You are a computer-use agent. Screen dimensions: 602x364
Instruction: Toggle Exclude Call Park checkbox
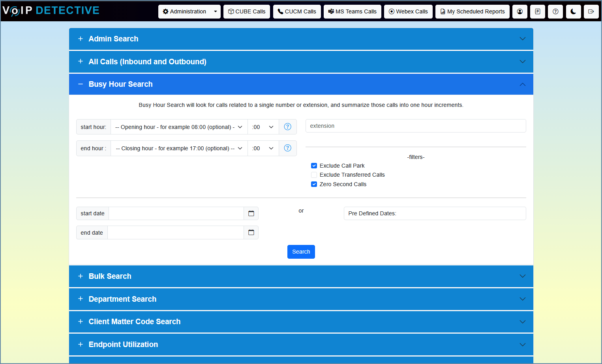click(314, 166)
